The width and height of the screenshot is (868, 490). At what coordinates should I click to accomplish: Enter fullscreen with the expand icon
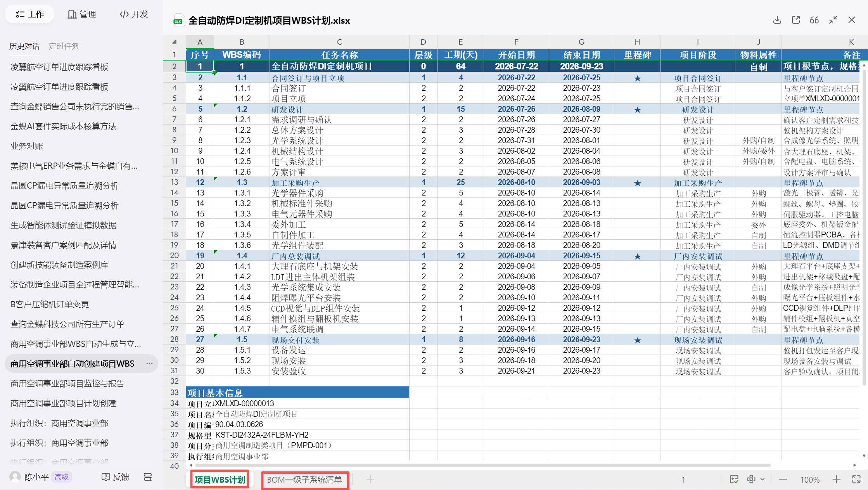pyautogui.click(x=856, y=480)
